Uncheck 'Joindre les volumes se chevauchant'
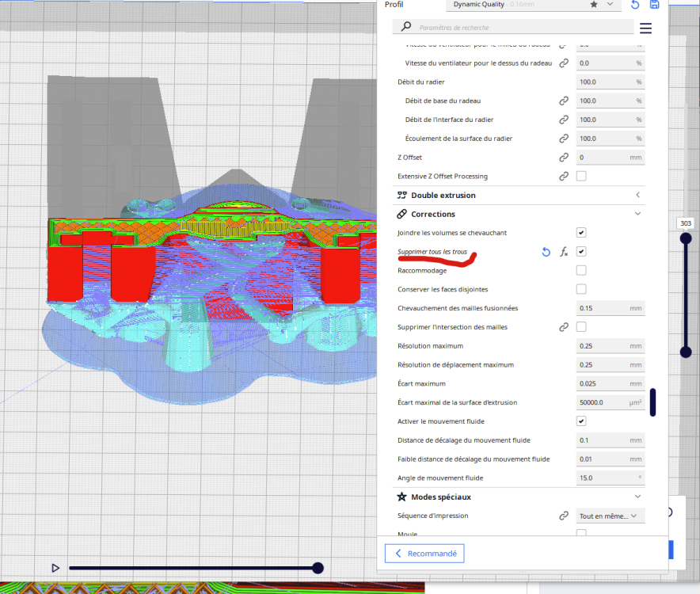 [x=581, y=233]
